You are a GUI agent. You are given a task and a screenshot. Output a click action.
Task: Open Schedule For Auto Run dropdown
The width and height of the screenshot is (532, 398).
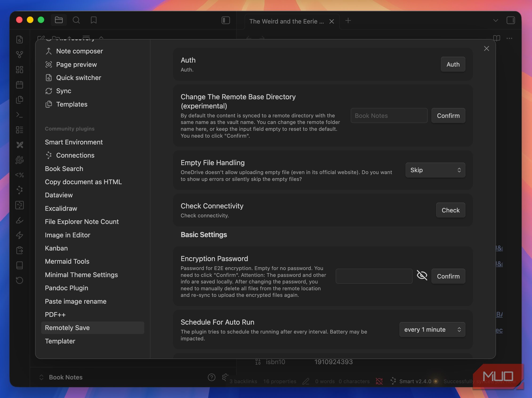point(432,330)
